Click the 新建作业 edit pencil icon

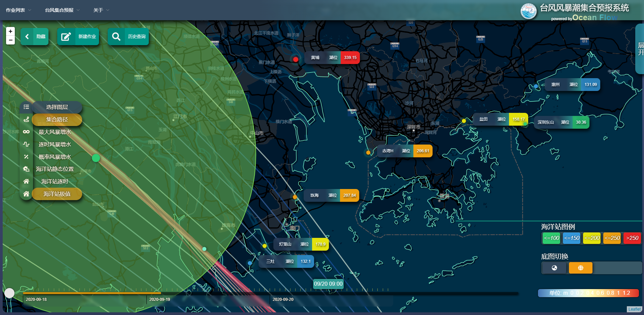point(66,36)
